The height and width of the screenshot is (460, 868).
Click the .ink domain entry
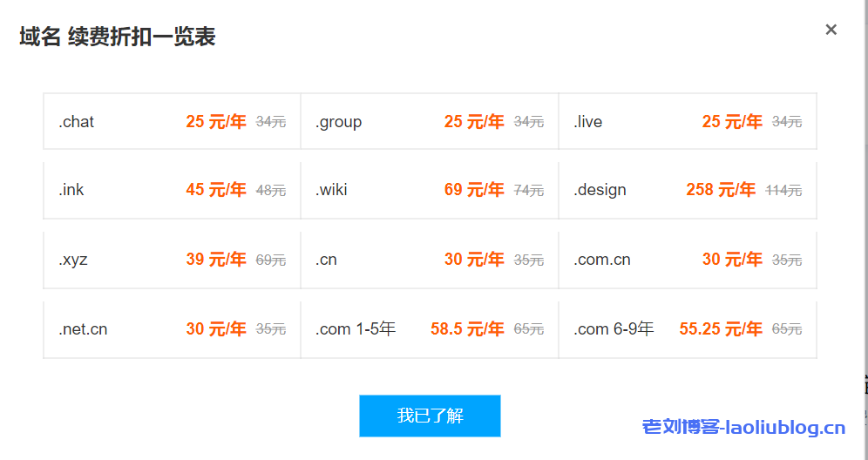[x=71, y=190]
